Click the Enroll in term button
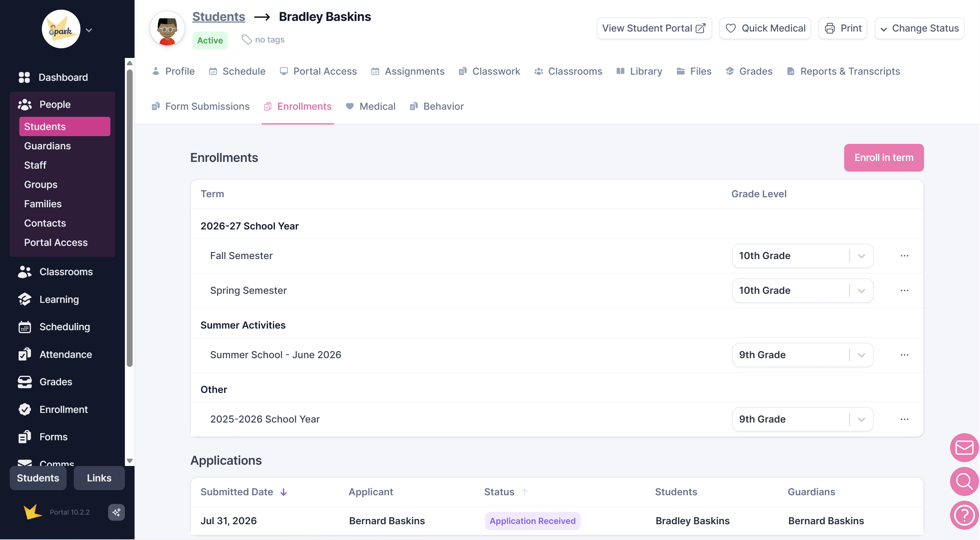 click(884, 157)
